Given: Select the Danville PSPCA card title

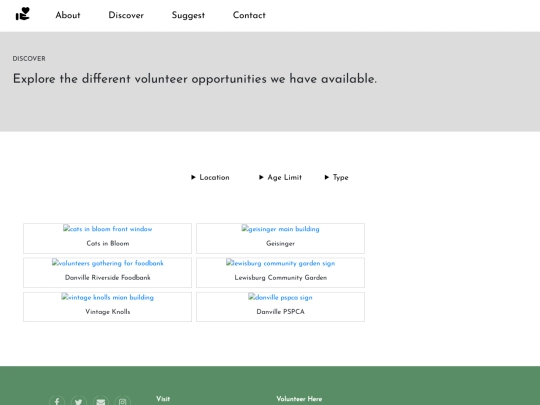Looking at the screenshot, I should pos(280,312).
